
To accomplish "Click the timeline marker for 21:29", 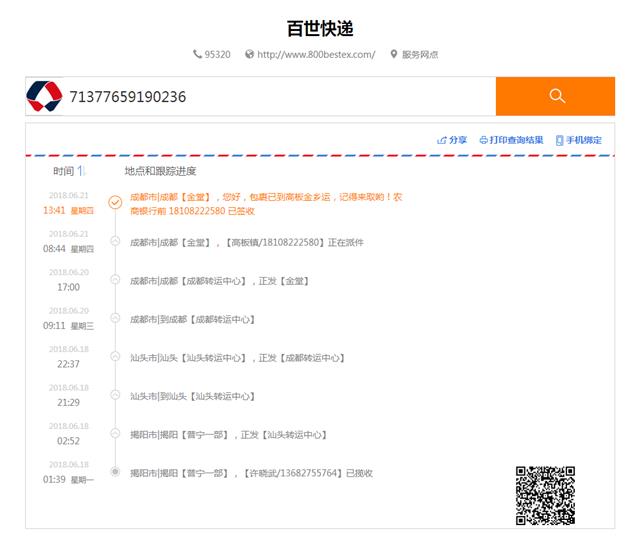I will [116, 395].
